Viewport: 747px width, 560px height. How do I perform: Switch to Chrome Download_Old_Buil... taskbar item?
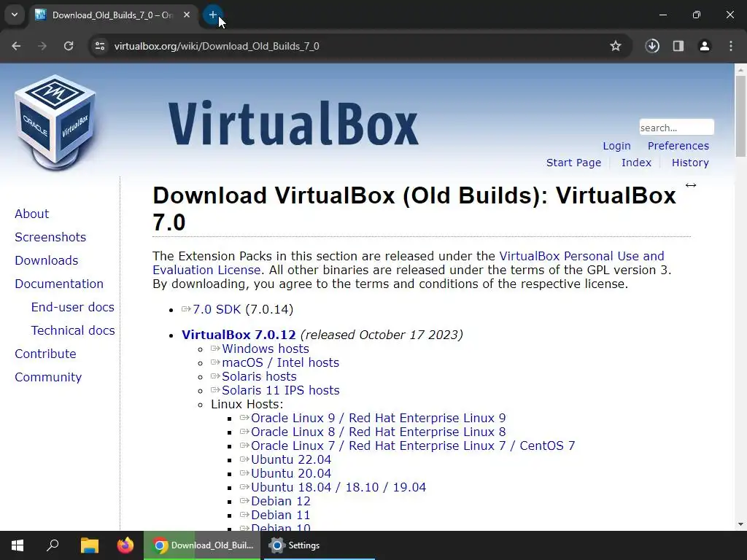(203, 545)
